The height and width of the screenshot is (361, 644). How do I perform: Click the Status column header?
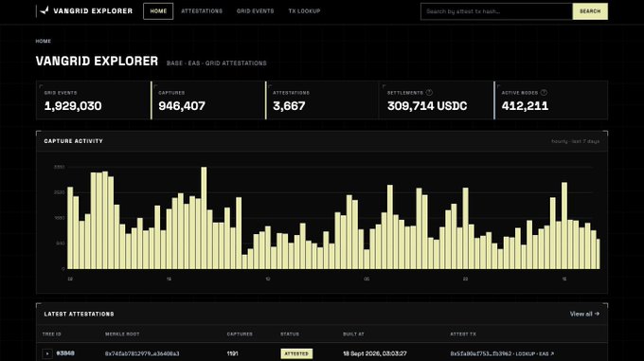(x=290, y=334)
